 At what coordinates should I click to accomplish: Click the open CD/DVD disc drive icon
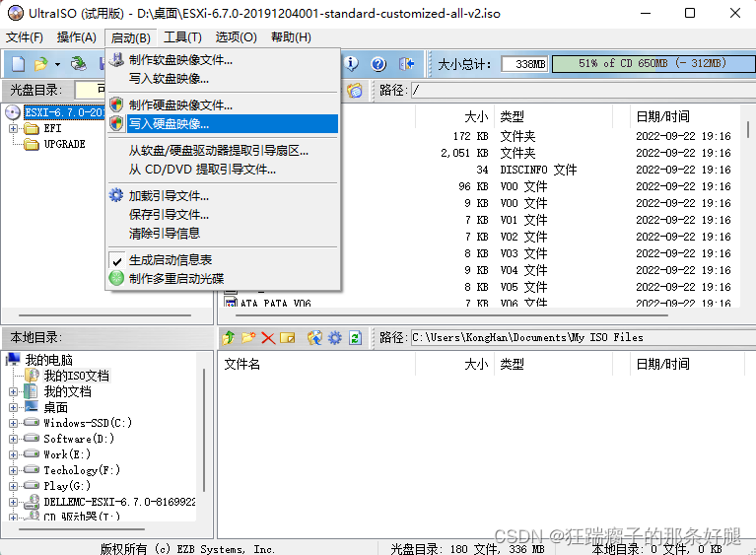(78, 64)
